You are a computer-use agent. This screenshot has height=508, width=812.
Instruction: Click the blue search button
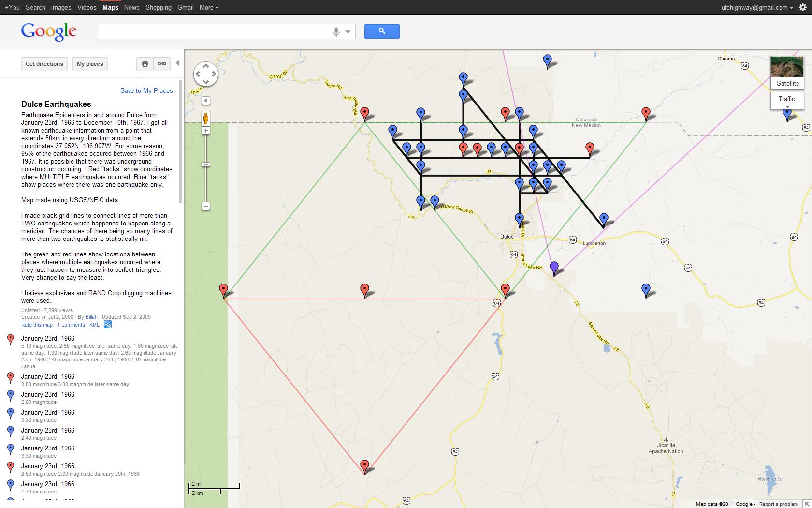coord(382,31)
